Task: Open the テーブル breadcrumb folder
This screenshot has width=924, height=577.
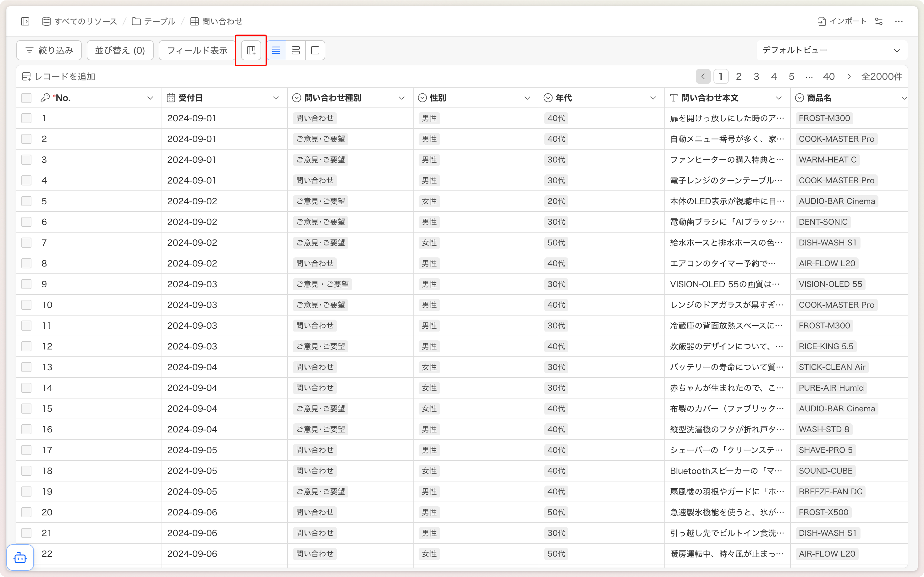Action: [154, 21]
